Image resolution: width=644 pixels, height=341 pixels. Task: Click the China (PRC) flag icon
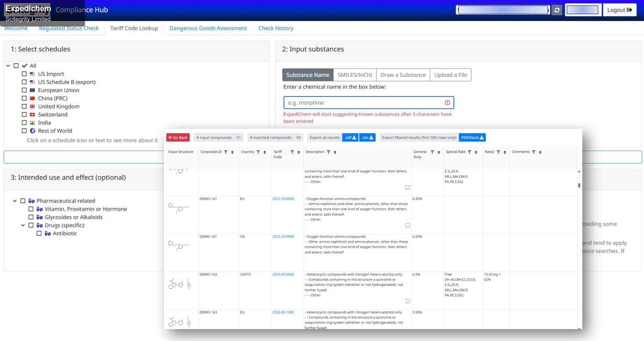click(x=32, y=98)
